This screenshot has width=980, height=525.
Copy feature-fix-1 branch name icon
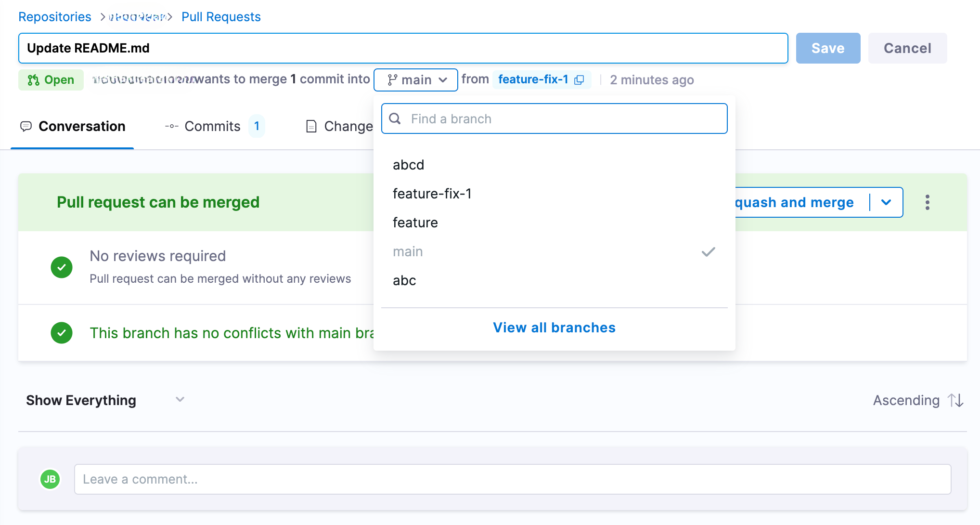pyautogui.click(x=580, y=80)
